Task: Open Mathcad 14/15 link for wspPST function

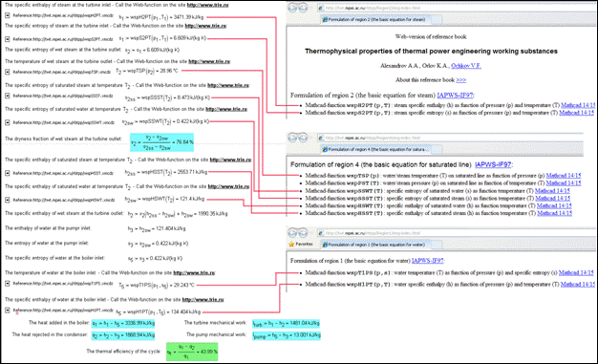Action: [564, 183]
